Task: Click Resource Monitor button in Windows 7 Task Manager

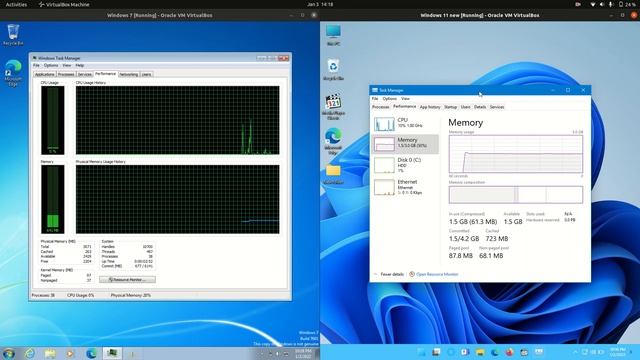Action: click(127, 280)
